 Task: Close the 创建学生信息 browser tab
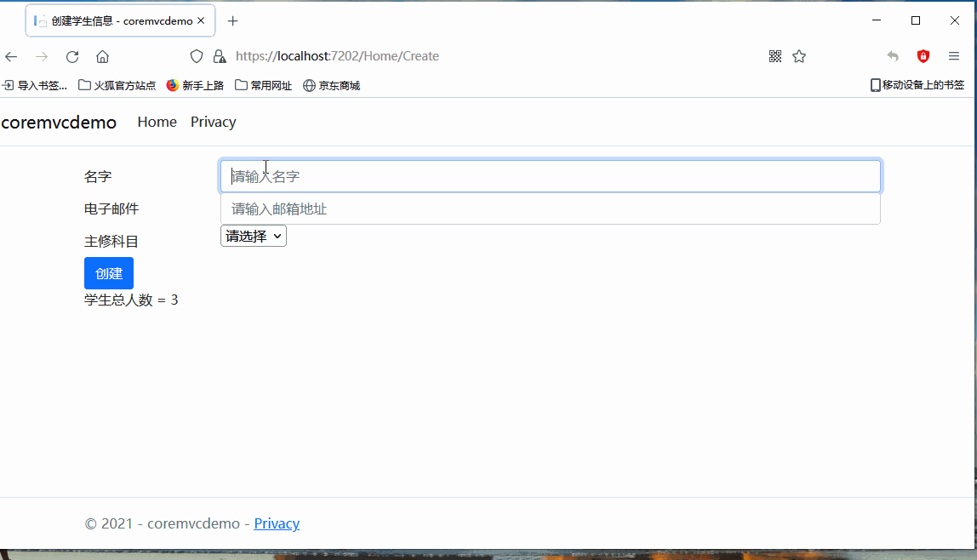pos(201,20)
